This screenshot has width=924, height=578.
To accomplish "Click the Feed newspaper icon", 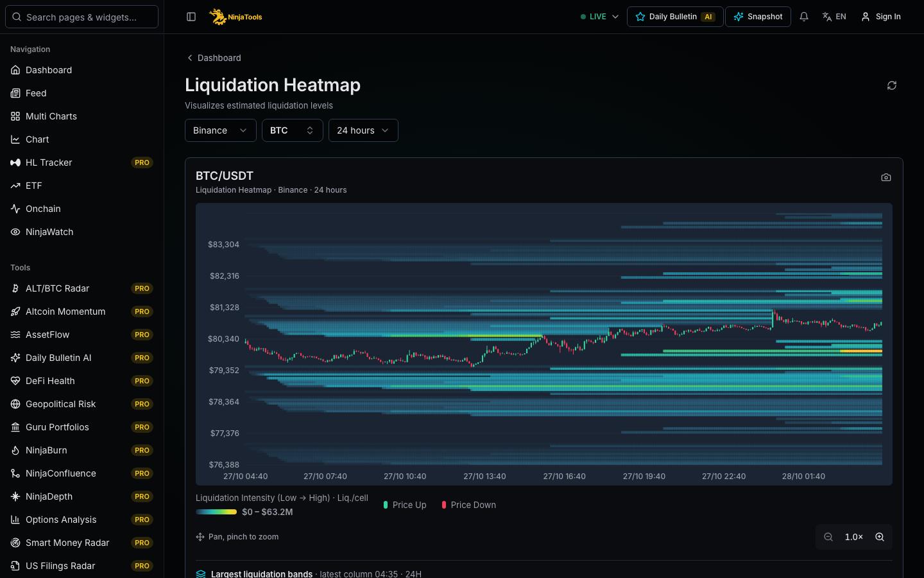I will coord(15,93).
